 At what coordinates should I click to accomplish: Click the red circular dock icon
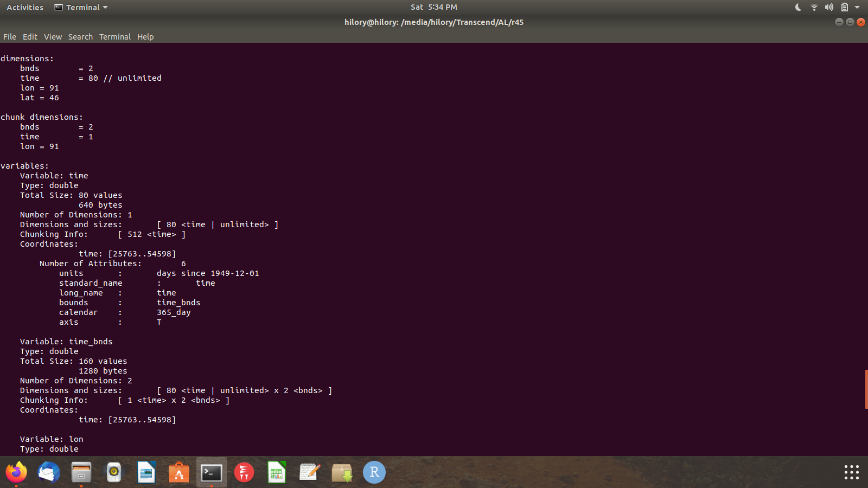pyautogui.click(x=244, y=472)
